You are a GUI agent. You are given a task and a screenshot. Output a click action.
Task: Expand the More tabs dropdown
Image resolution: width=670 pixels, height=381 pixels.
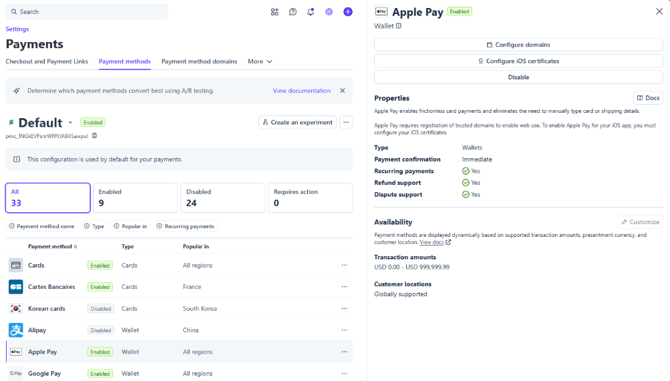(260, 62)
